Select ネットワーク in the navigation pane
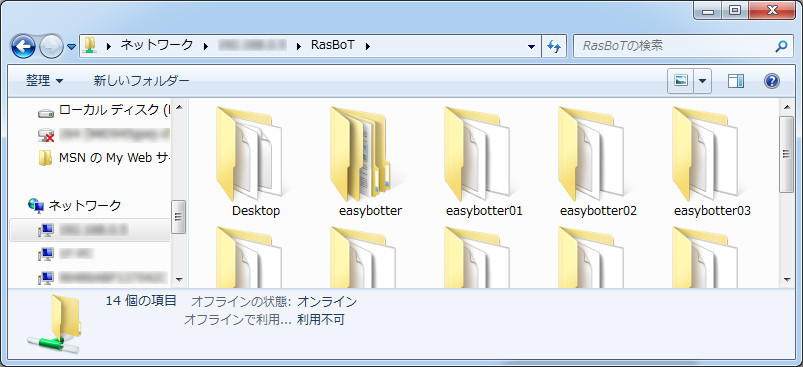This screenshot has height=367, width=803. (x=85, y=205)
